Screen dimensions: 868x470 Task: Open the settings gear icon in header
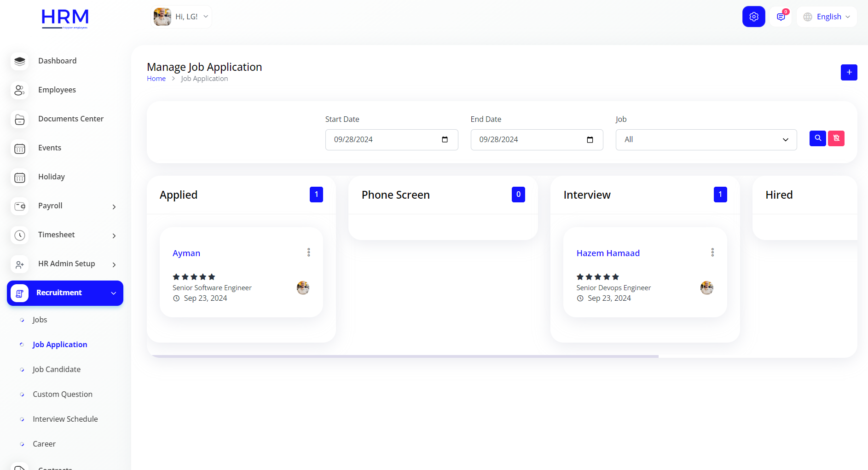753,17
